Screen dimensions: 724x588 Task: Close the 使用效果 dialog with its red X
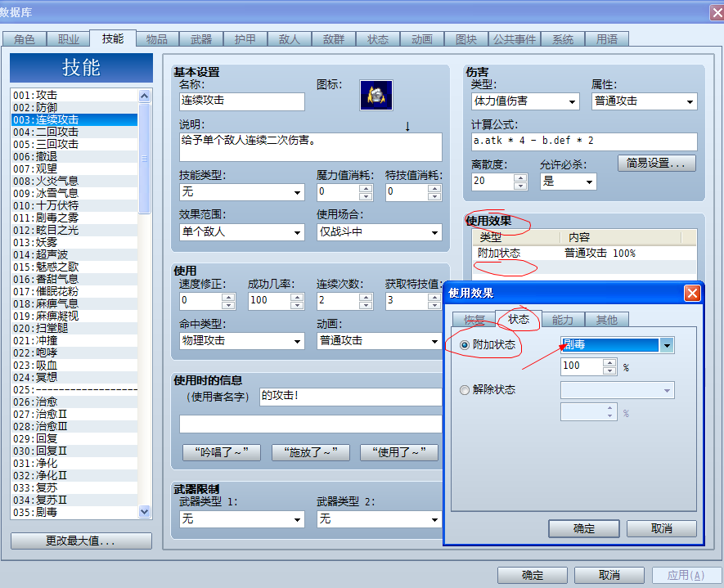(692, 293)
